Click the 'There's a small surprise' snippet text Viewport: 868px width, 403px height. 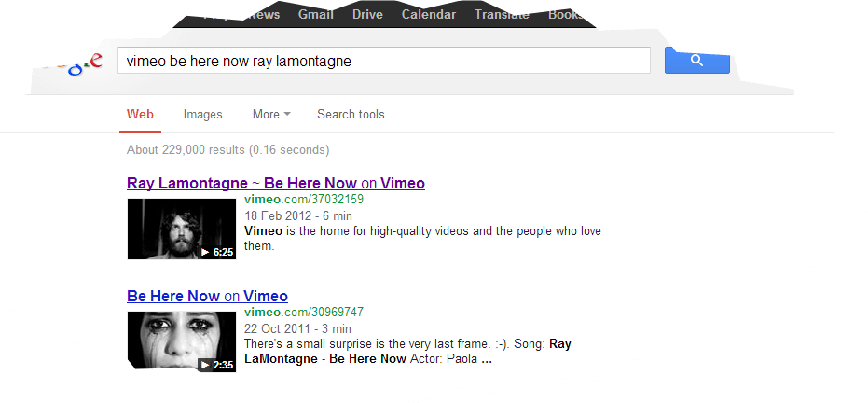pyautogui.click(x=407, y=352)
